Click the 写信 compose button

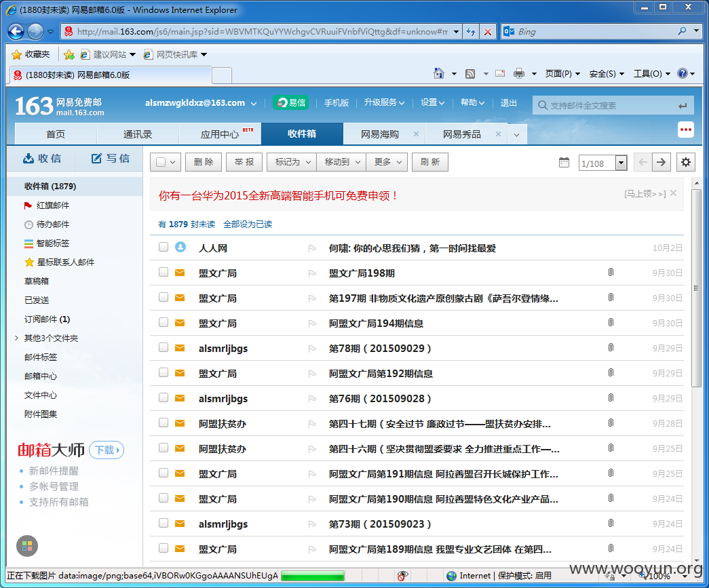click(x=111, y=159)
